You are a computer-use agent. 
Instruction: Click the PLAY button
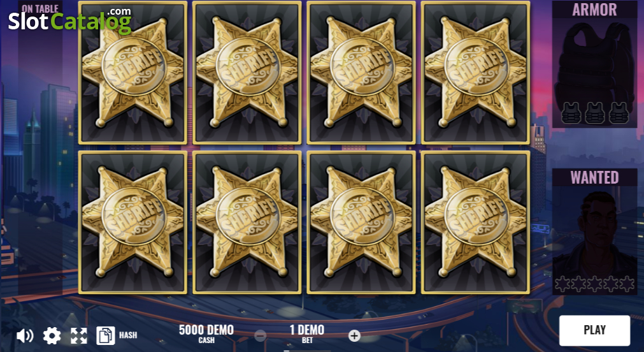pos(594,330)
